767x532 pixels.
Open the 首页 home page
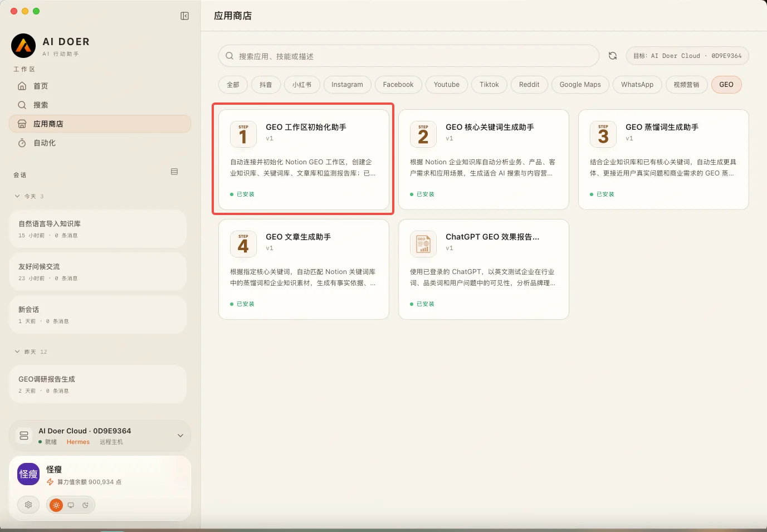[100, 86]
